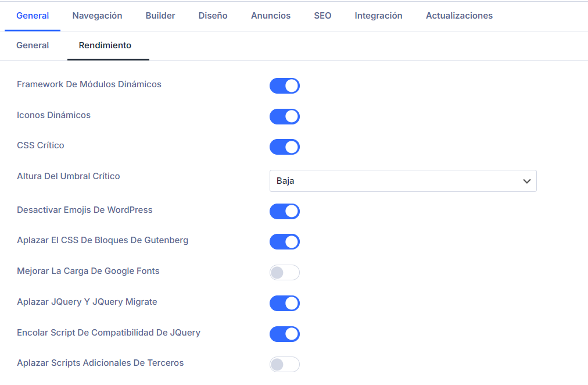
Task: Click the Aplazar Scripts Adicionales De Terceros label
Action: click(100, 363)
